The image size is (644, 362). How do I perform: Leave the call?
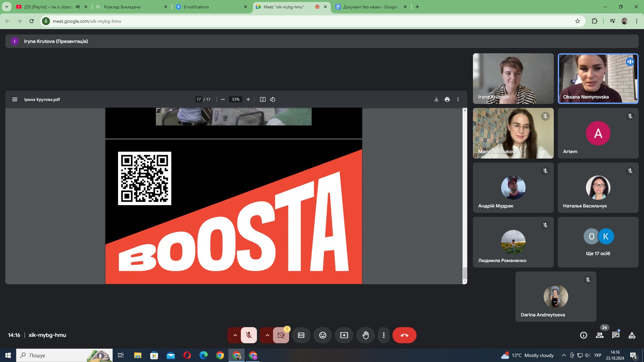pyautogui.click(x=405, y=335)
